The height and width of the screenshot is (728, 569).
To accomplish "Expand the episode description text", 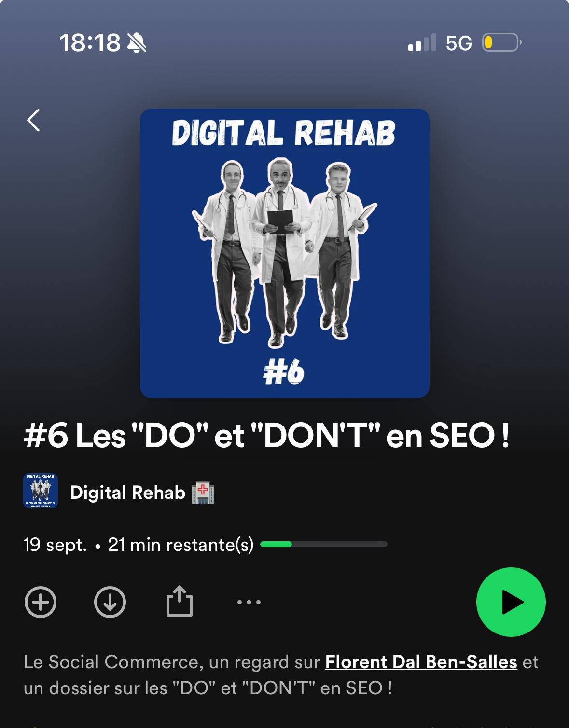I will click(281, 675).
